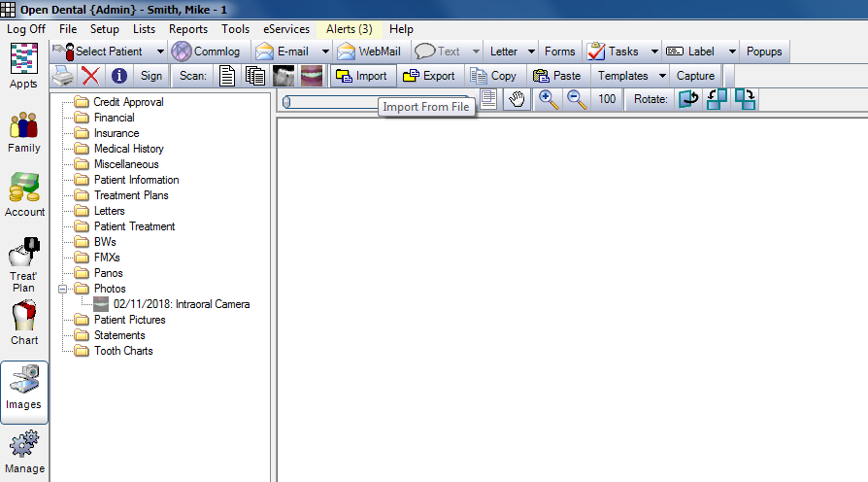Open the Alerts (3) menu
Screen dimensions: 868x482
(x=350, y=29)
